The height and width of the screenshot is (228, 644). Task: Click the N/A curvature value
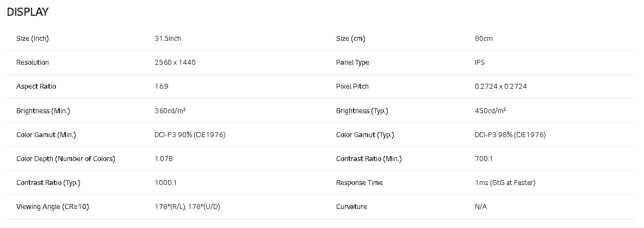tap(481, 207)
